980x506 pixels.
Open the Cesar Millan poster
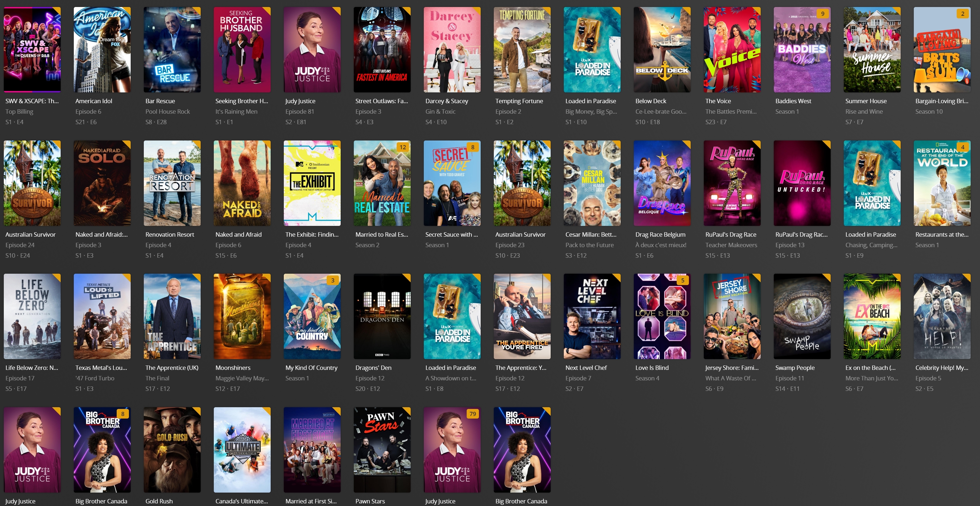[592, 183]
